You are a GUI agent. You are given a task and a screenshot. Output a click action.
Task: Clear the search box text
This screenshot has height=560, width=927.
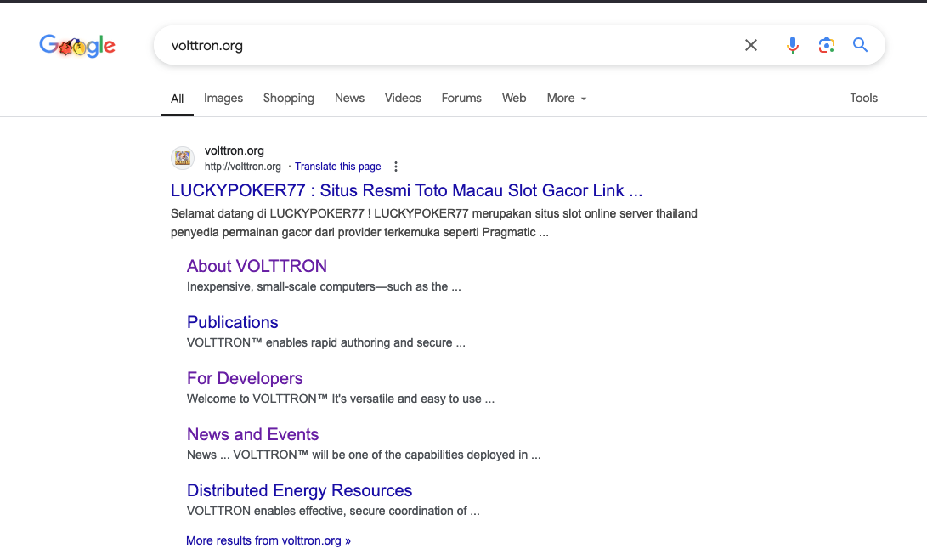(750, 46)
